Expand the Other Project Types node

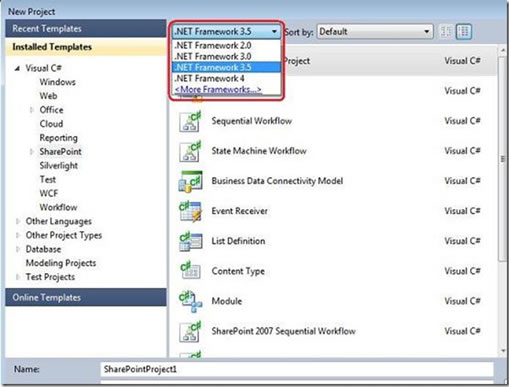click(x=18, y=235)
